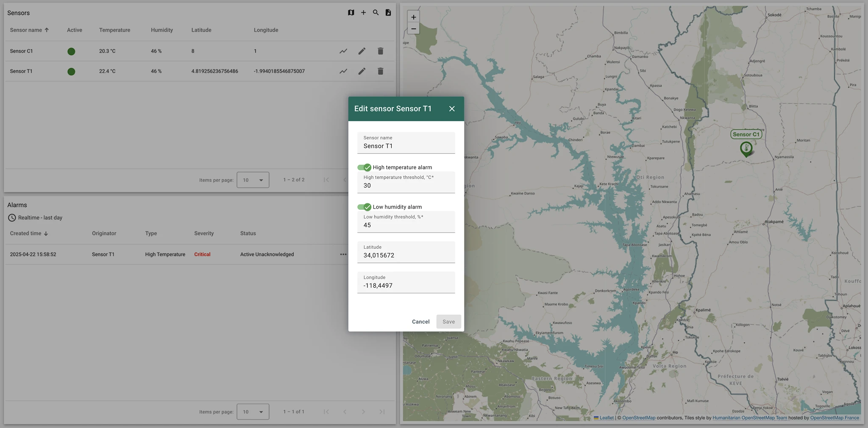Open chart for Sensor C1

click(343, 51)
